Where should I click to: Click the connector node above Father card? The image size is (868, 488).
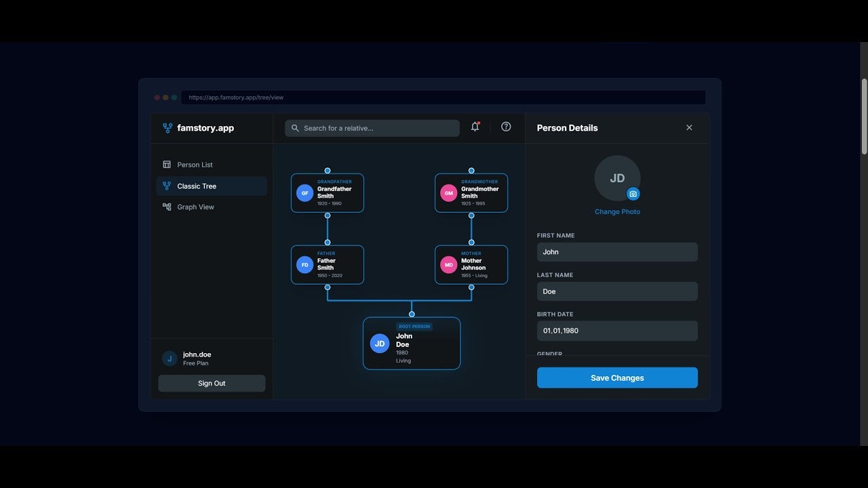tap(328, 243)
